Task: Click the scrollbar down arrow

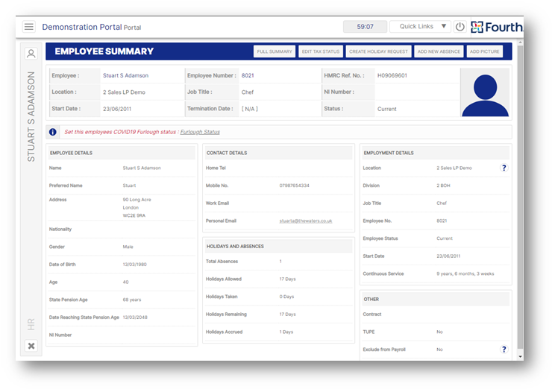Action: [520, 357]
